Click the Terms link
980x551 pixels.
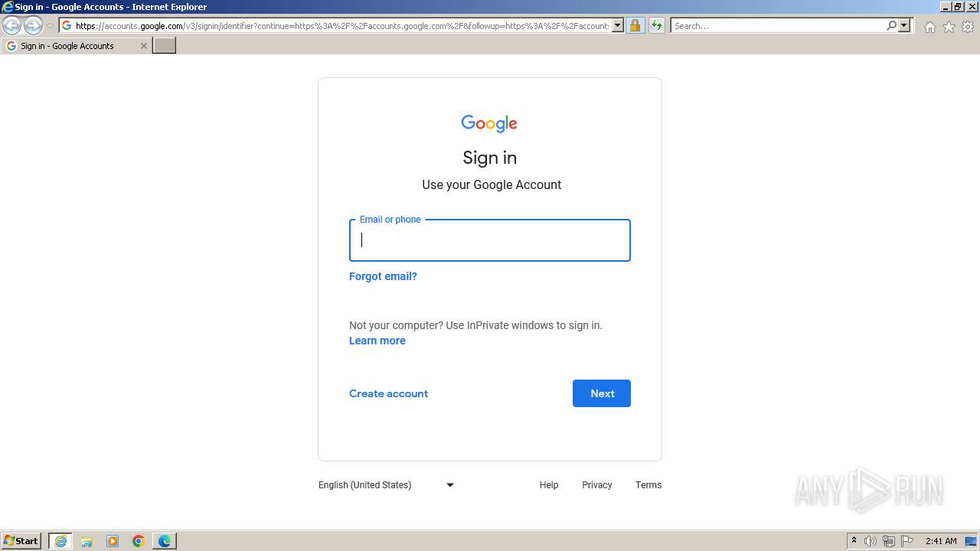tap(648, 485)
